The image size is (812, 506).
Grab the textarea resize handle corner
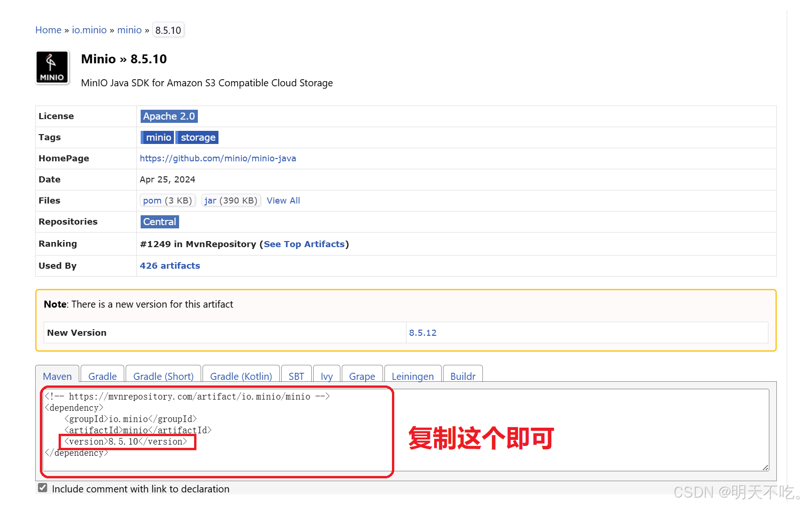click(x=766, y=468)
